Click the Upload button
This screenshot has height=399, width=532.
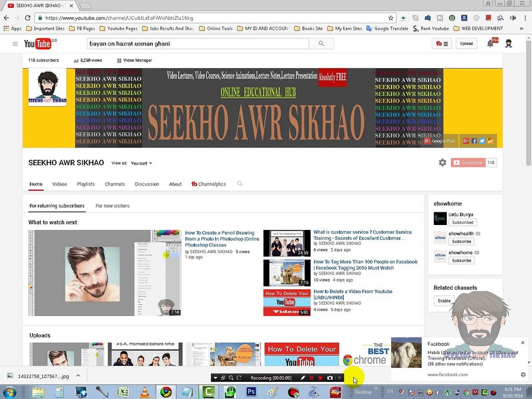point(466,43)
